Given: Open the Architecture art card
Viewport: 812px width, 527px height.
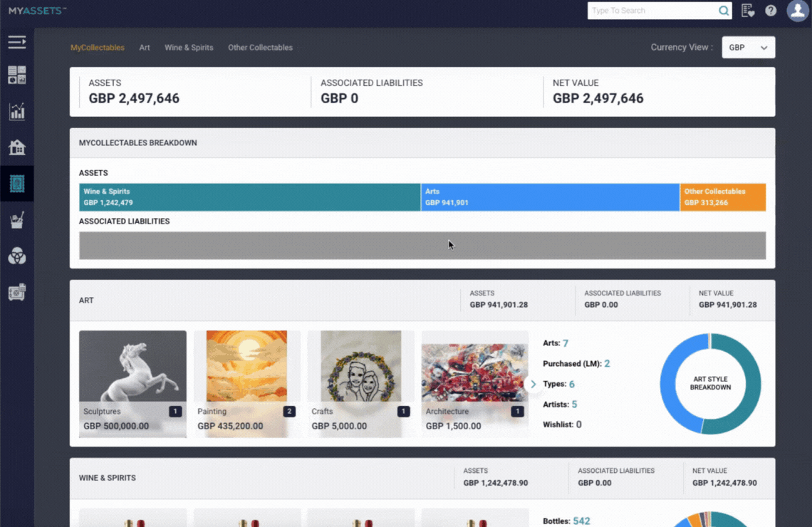Looking at the screenshot, I should [475, 384].
